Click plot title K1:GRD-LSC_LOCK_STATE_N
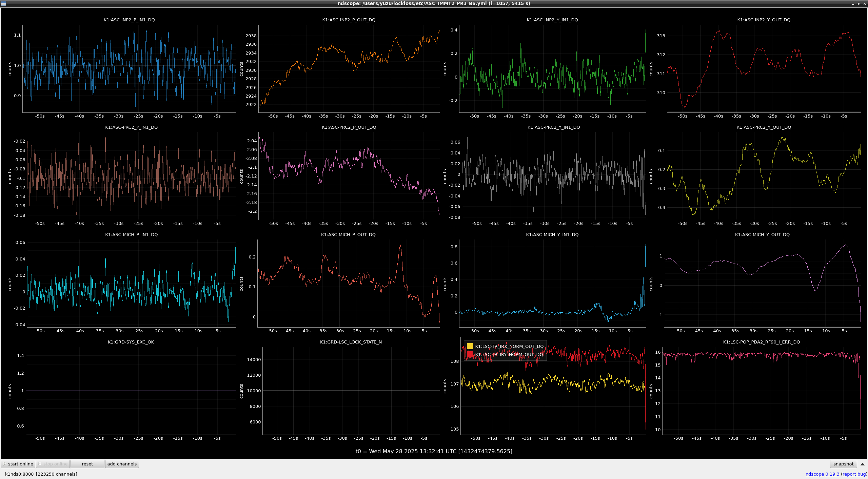Viewport: 868px width, 479px height. coord(351,342)
